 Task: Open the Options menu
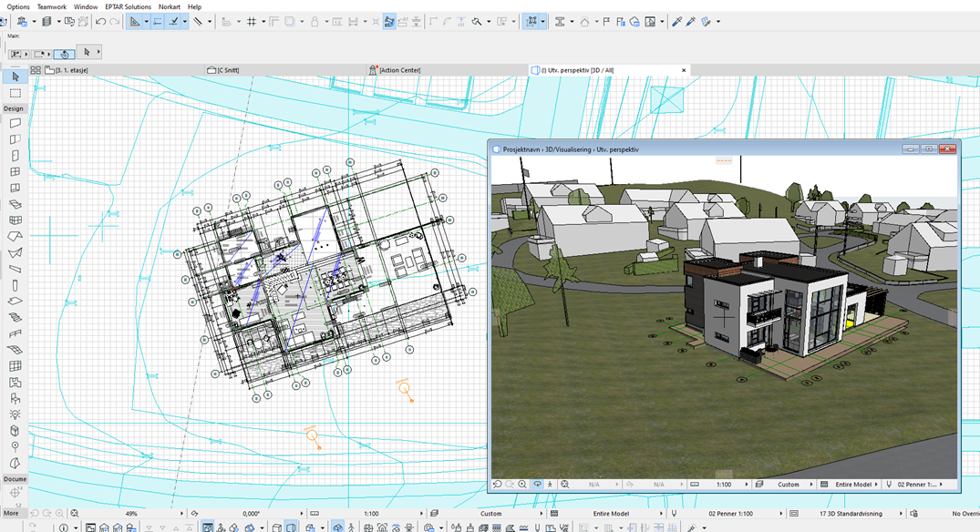click(x=18, y=7)
